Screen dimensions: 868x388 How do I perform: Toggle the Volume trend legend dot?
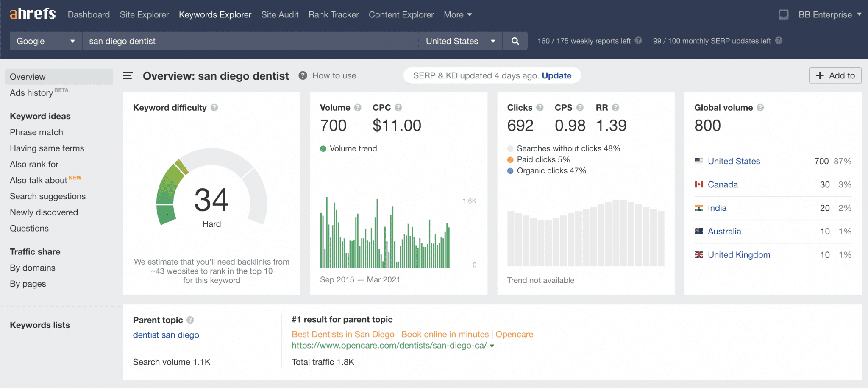click(x=323, y=149)
